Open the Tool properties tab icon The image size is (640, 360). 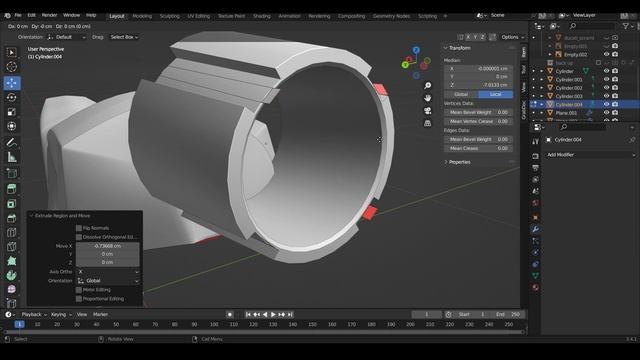[536, 141]
